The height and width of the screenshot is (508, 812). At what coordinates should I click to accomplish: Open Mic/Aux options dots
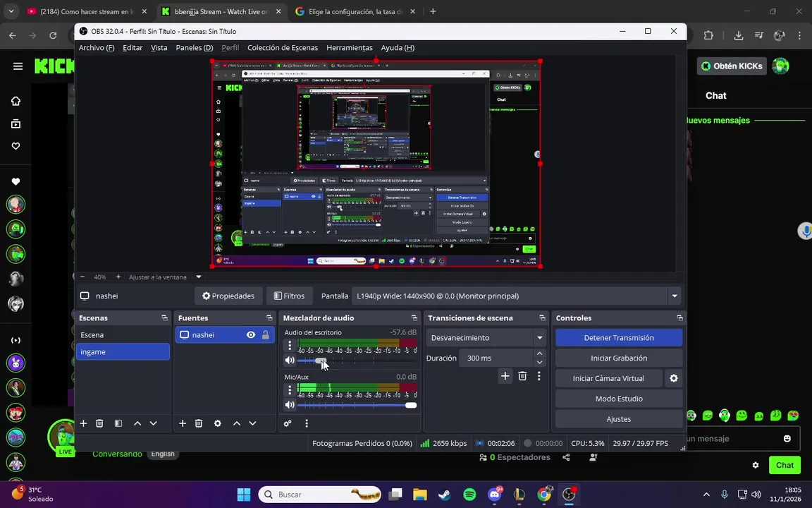point(290,389)
